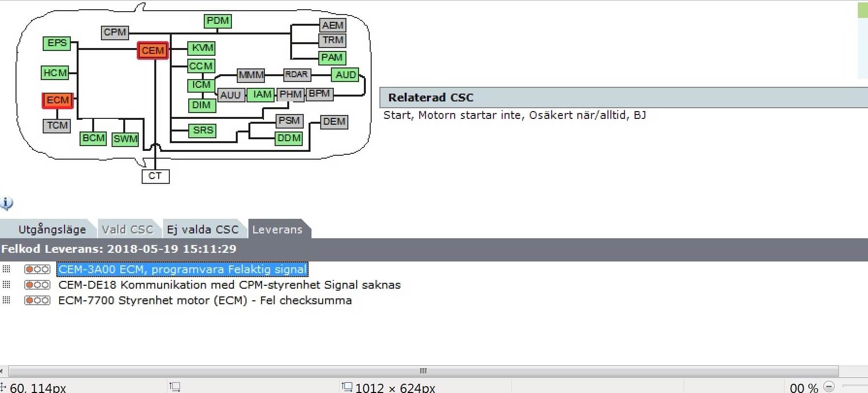This screenshot has width=868, height=393.
Task: Click the blue info icon
Action: point(7,203)
